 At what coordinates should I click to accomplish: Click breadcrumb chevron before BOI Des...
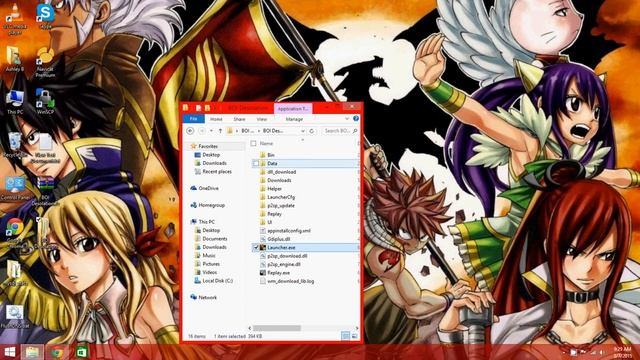pyautogui.click(x=259, y=131)
